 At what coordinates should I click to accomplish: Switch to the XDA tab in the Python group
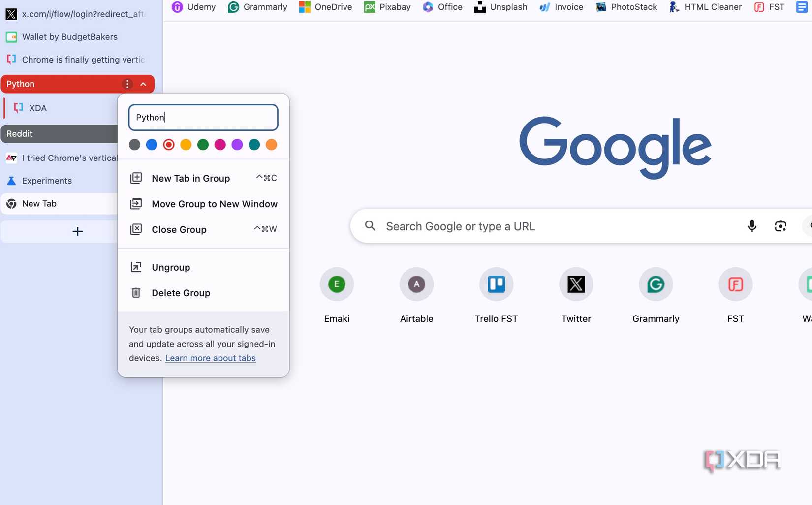pos(38,108)
